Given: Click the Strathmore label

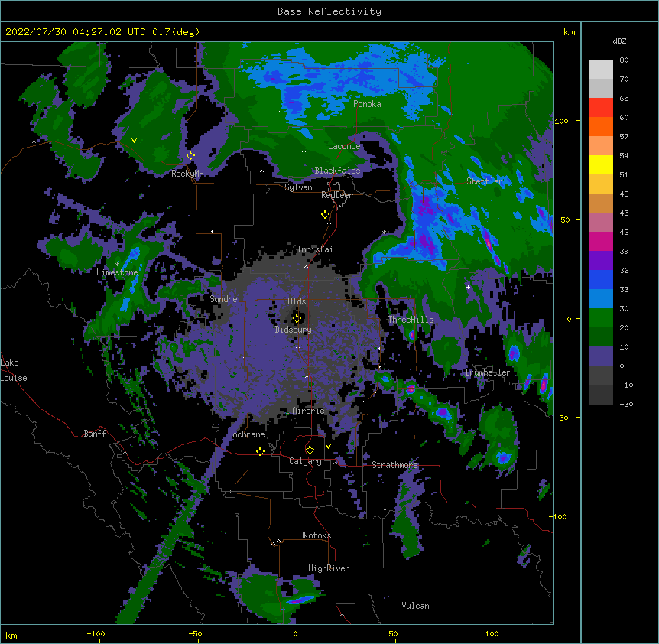Looking at the screenshot, I should (x=394, y=465).
